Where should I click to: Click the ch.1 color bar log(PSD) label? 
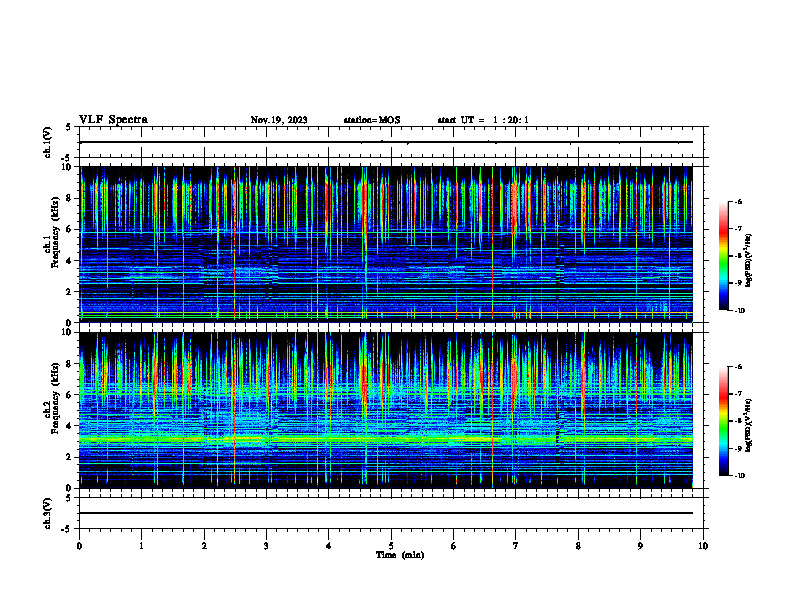click(x=749, y=260)
